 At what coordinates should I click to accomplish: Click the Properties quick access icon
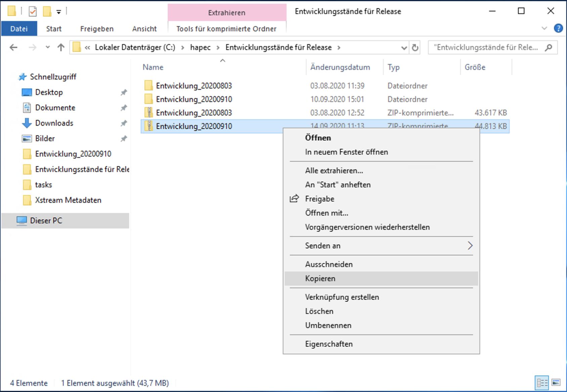point(33,12)
